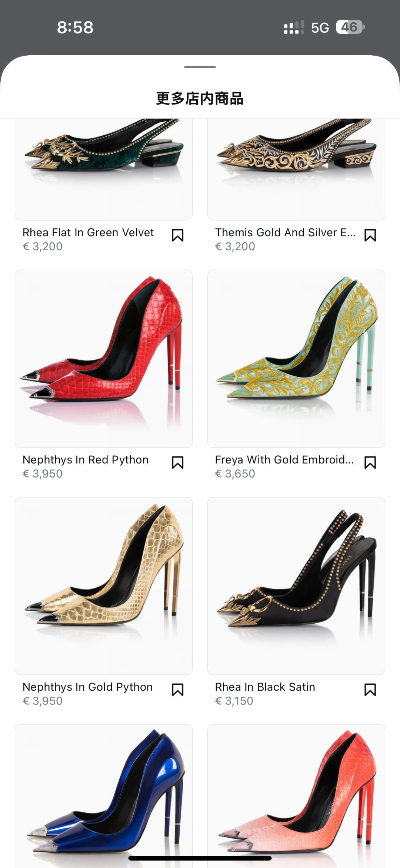Select the Rhea In Black Satin title
The height and width of the screenshot is (868, 400).
(x=265, y=687)
